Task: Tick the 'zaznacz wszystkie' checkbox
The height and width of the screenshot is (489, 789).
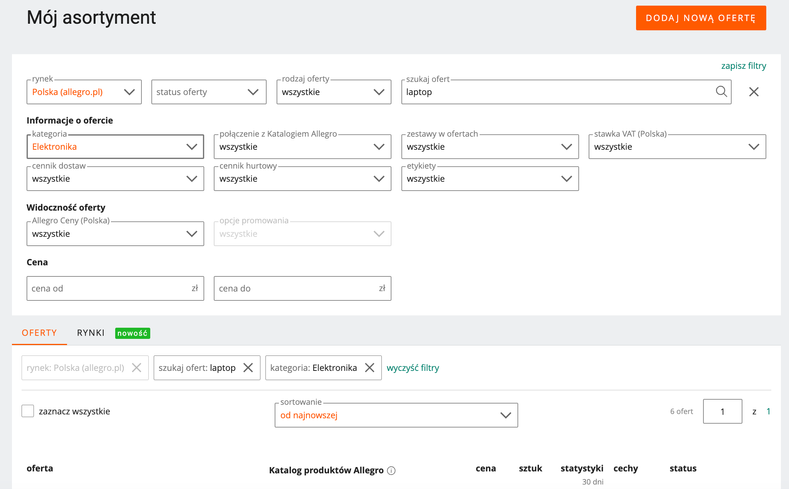Action: tap(28, 411)
